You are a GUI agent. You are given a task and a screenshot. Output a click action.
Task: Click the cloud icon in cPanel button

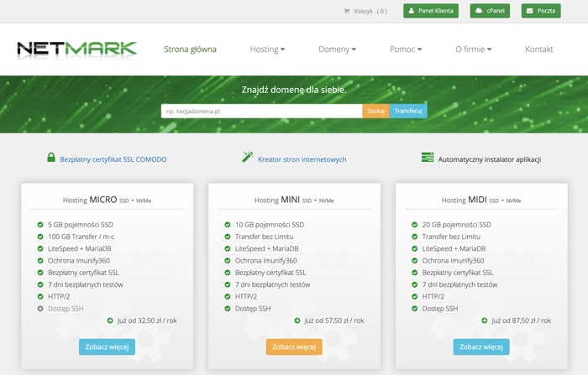[x=479, y=11]
